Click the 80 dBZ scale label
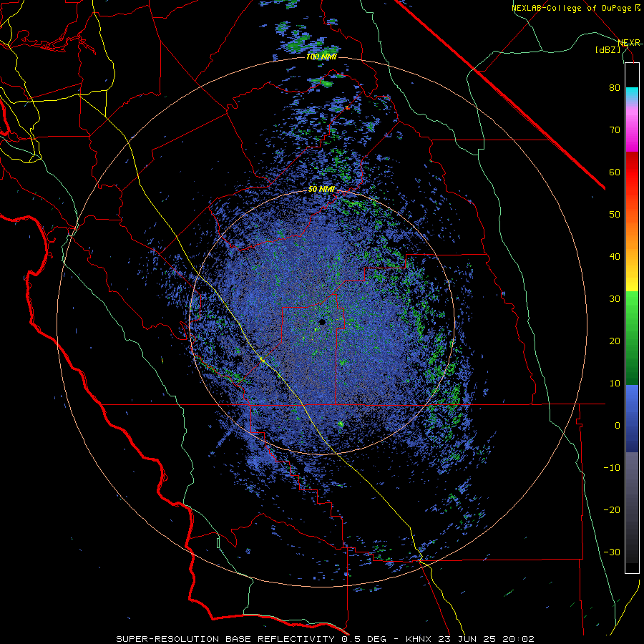644x644 pixels. [615, 88]
